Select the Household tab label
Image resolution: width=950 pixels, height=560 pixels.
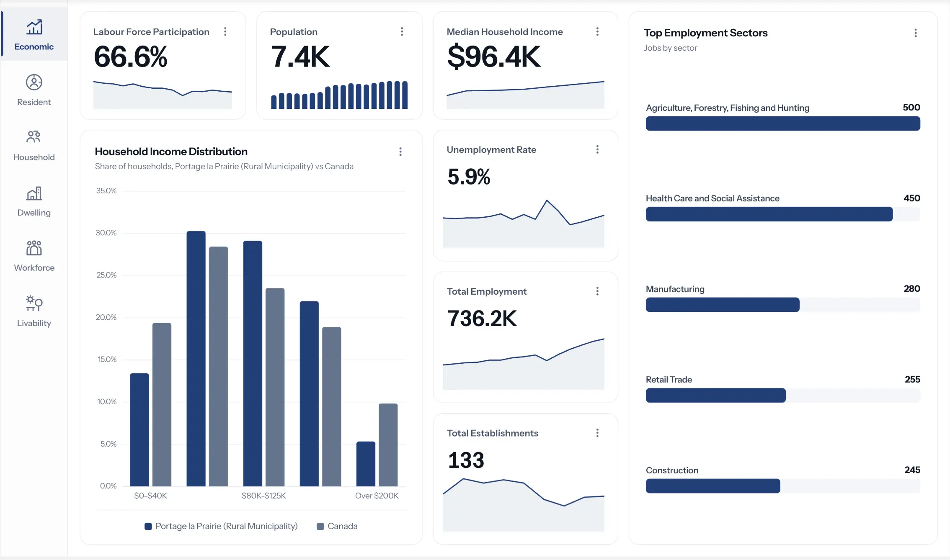(34, 157)
